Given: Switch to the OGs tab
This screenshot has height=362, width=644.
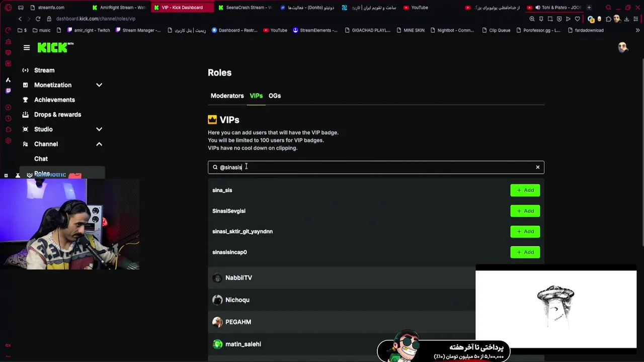Looking at the screenshot, I should (x=275, y=96).
